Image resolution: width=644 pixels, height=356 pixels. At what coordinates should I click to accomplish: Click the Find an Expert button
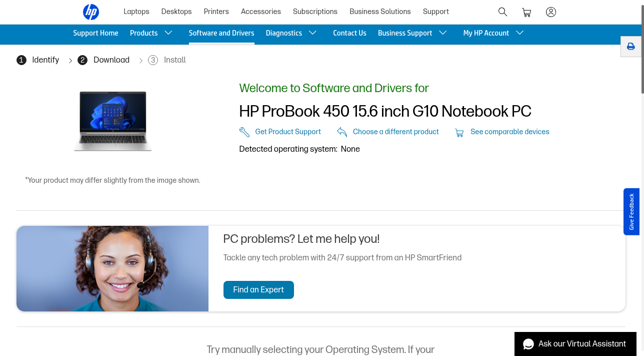point(258,290)
